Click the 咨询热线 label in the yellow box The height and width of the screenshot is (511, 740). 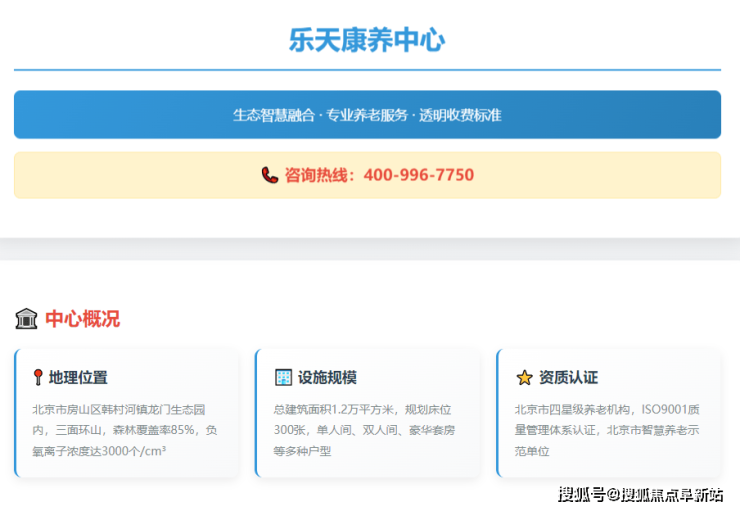click(320, 175)
